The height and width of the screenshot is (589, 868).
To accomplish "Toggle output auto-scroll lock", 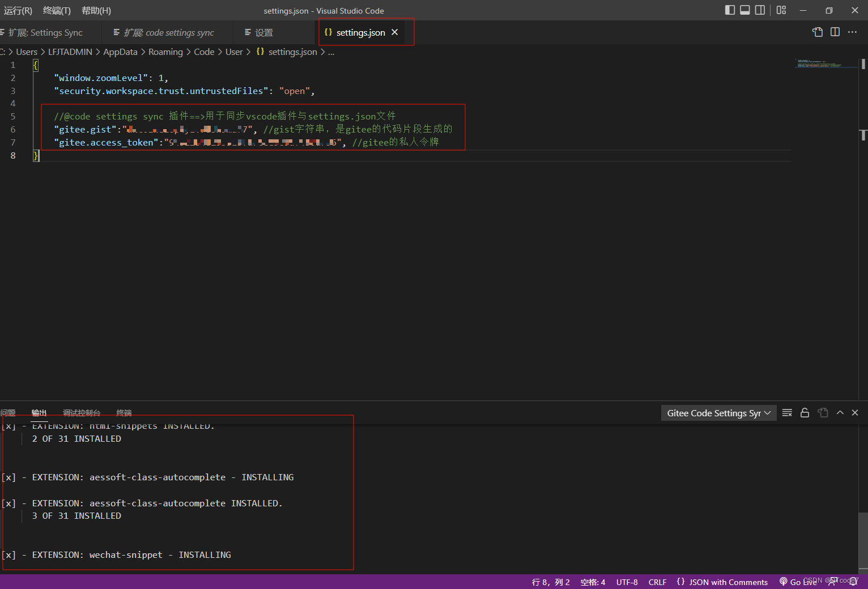I will (x=805, y=413).
